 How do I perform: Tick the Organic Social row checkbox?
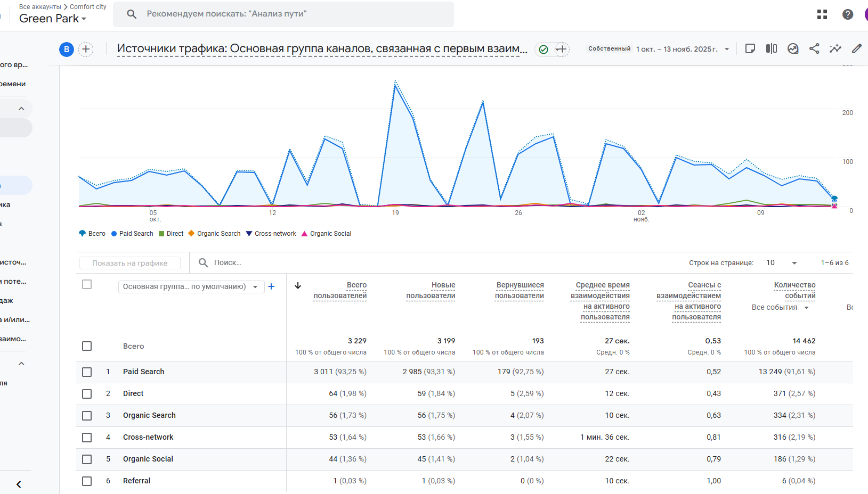(87, 459)
